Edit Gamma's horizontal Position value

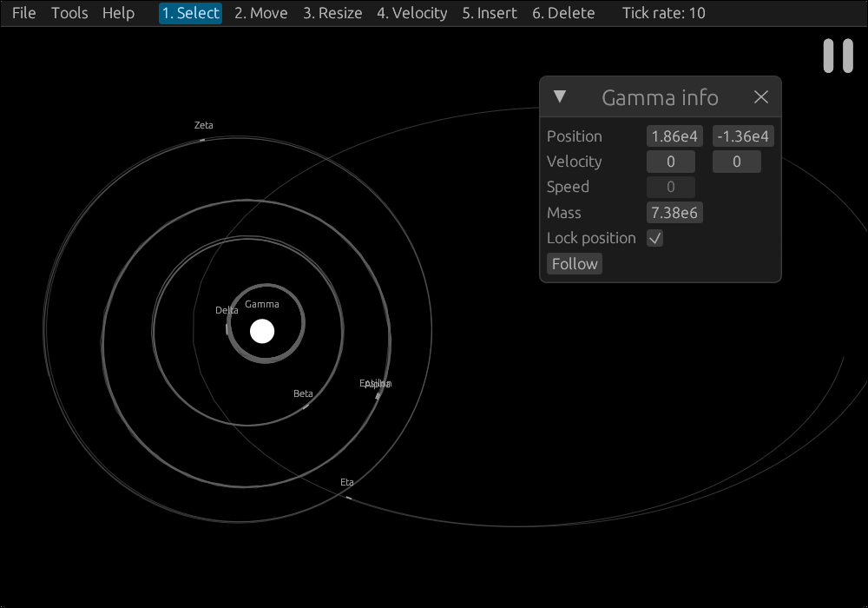pos(674,135)
